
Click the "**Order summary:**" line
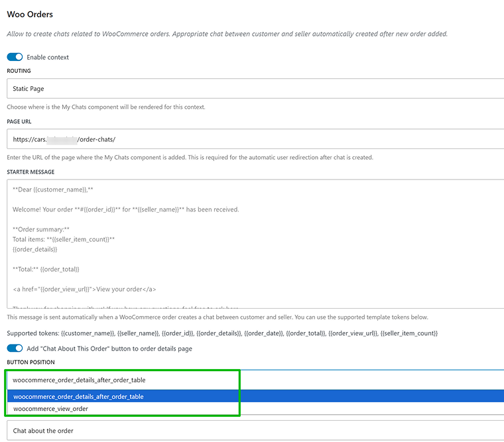41,229
